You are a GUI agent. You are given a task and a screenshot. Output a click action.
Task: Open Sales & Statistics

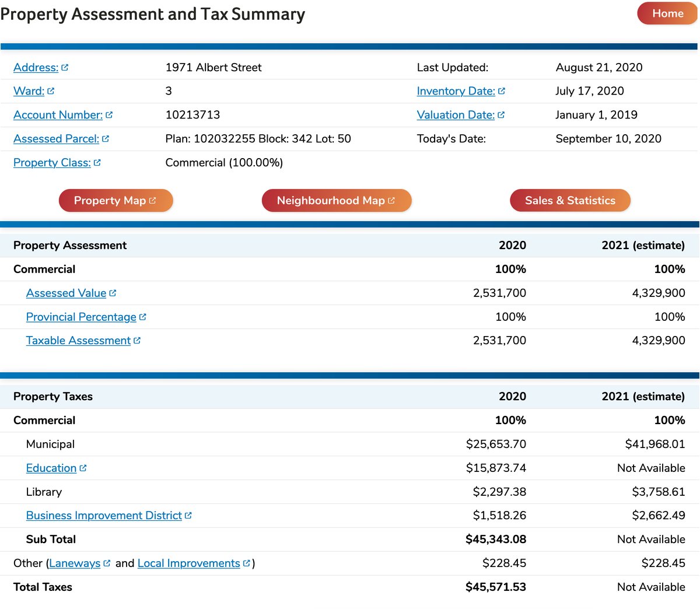(570, 200)
